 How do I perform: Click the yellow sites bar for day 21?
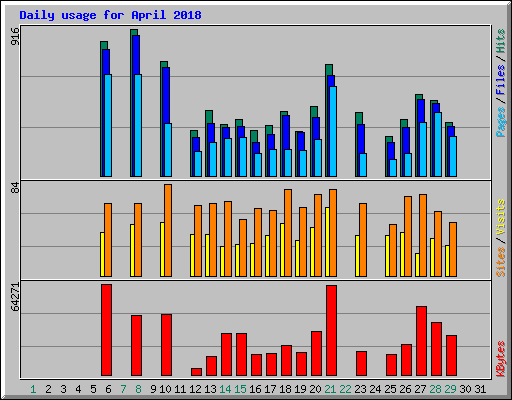[327, 242]
